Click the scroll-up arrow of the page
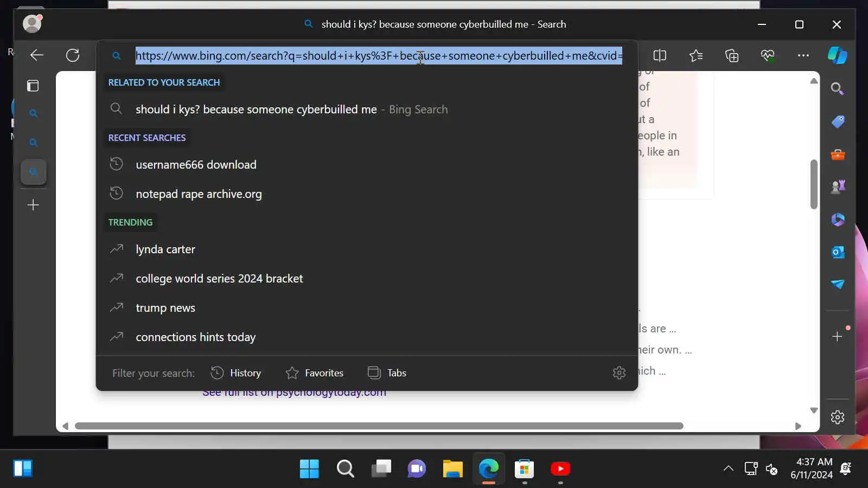Screen dimensions: 868x488 click(814, 81)
